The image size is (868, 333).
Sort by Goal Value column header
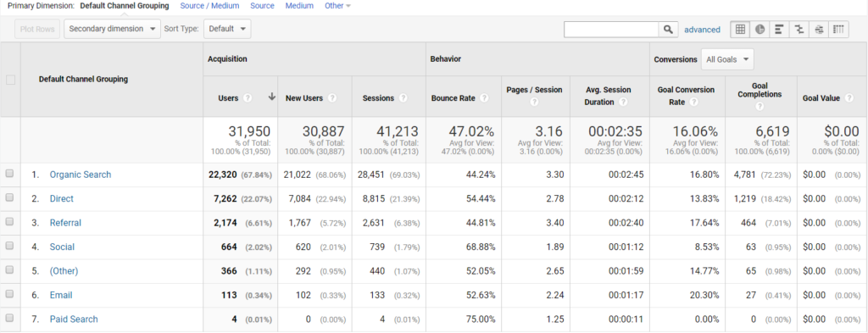[x=821, y=98]
